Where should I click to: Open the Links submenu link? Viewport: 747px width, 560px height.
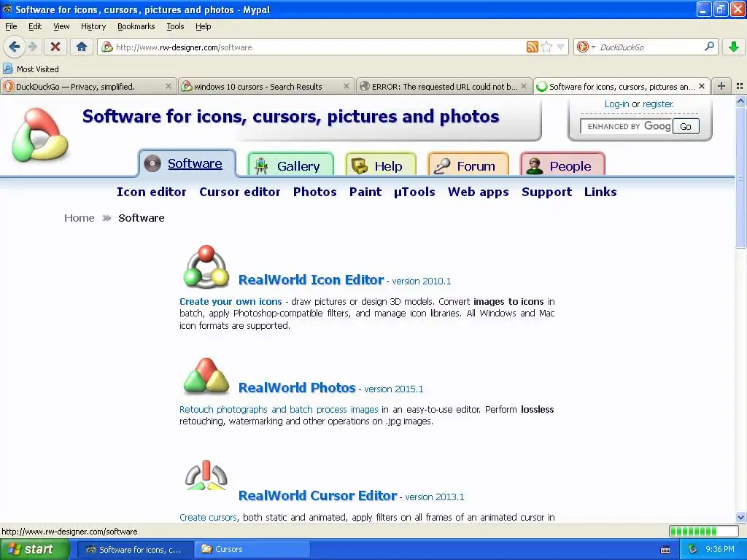[x=600, y=192]
